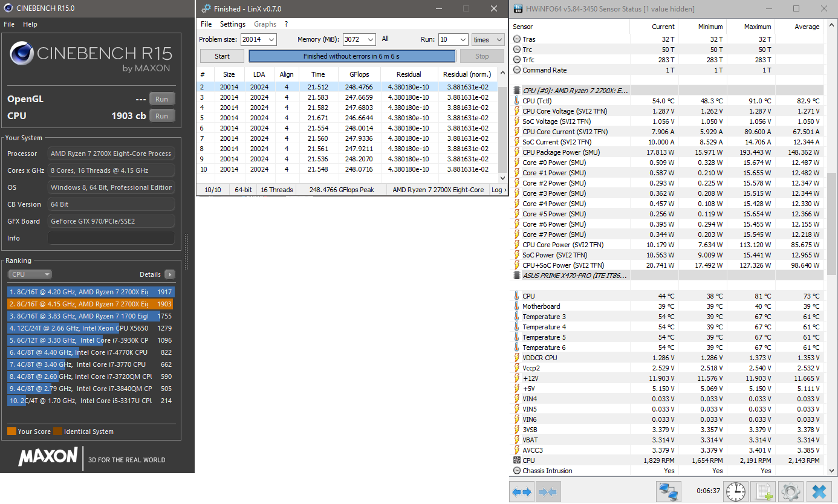
Task: Open the Settings menu in LinX
Action: tap(233, 24)
